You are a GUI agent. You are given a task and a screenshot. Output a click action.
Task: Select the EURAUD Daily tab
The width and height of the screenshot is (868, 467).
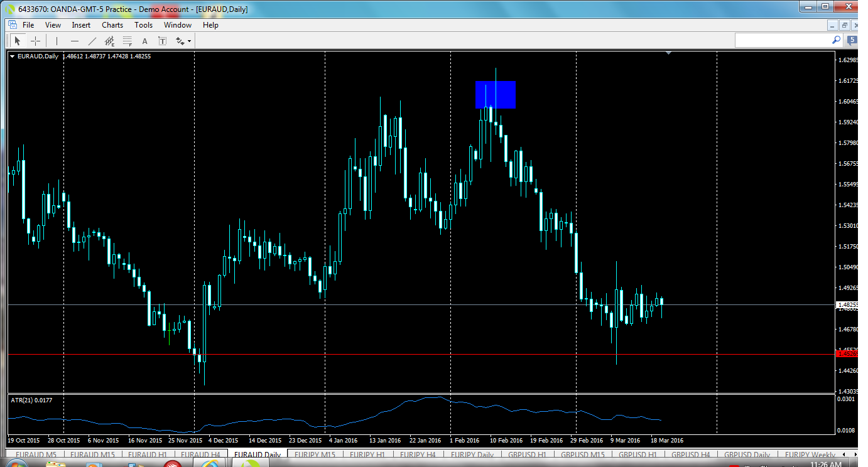(x=257, y=454)
